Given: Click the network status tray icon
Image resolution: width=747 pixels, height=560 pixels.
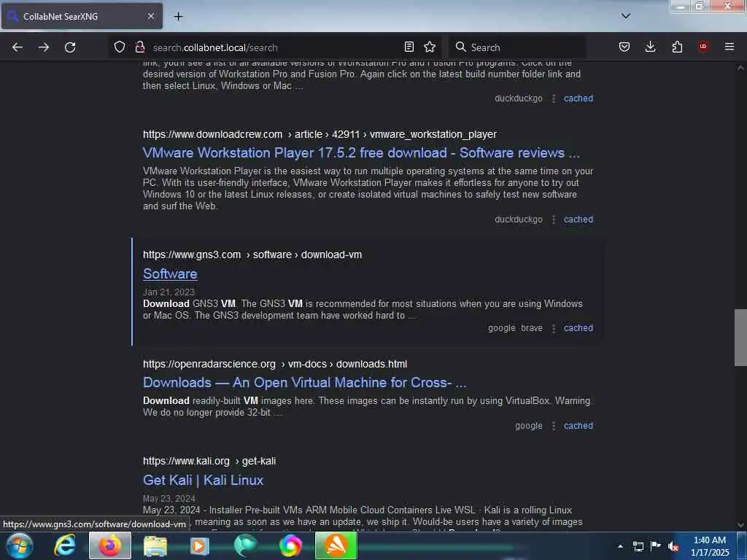Looking at the screenshot, I should pos(638,546).
